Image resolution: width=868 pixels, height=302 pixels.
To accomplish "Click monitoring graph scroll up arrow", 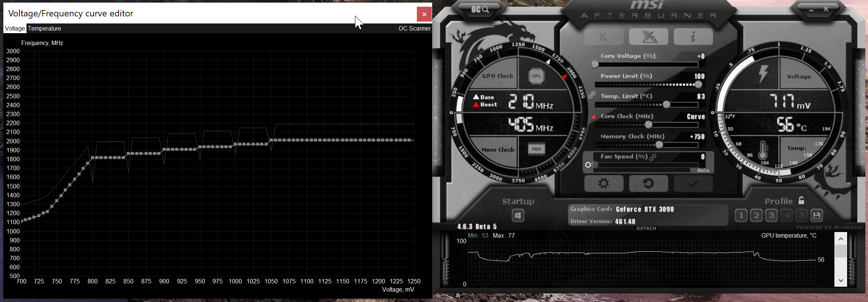I will coord(841,239).
